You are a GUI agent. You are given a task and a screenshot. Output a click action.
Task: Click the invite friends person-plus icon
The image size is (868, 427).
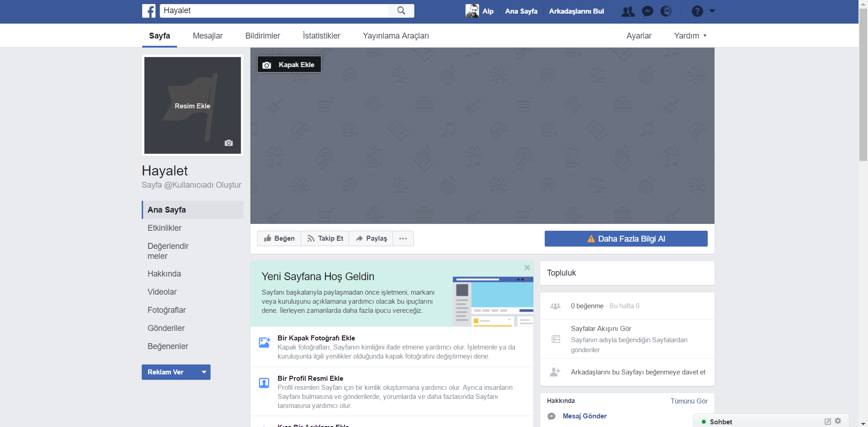[555, 372]
